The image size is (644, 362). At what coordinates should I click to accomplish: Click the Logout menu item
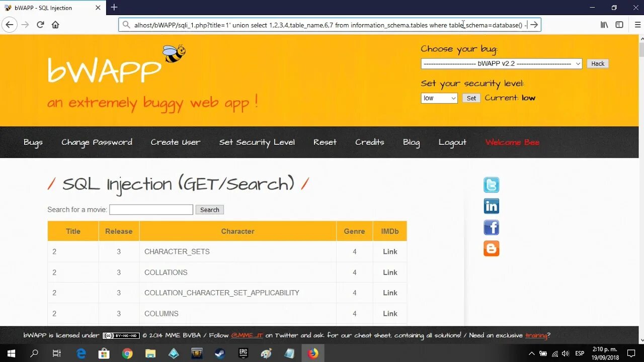[x=452, y=142]
